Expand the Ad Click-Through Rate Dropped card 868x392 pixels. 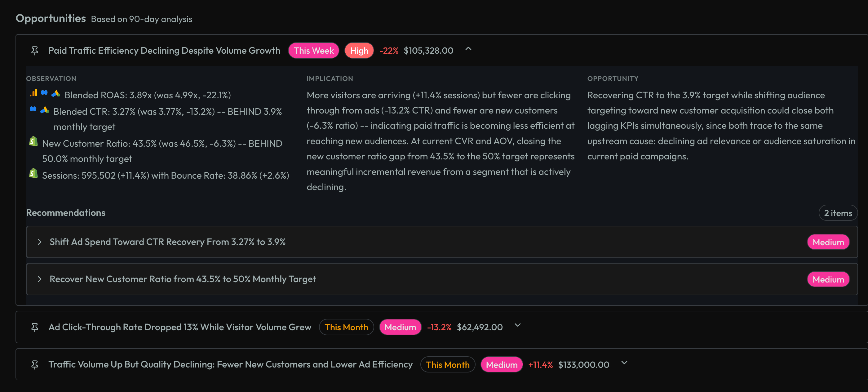click(518, 326)
